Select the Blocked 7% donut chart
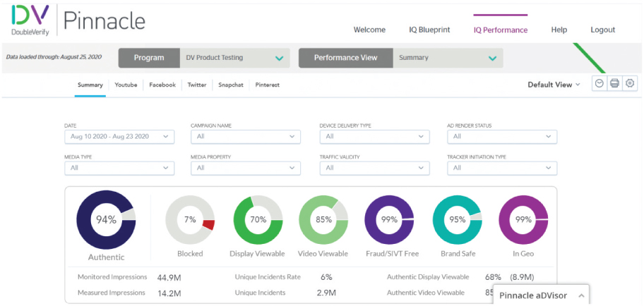This screenshot has width=644, height=306. tap(190, 219)
